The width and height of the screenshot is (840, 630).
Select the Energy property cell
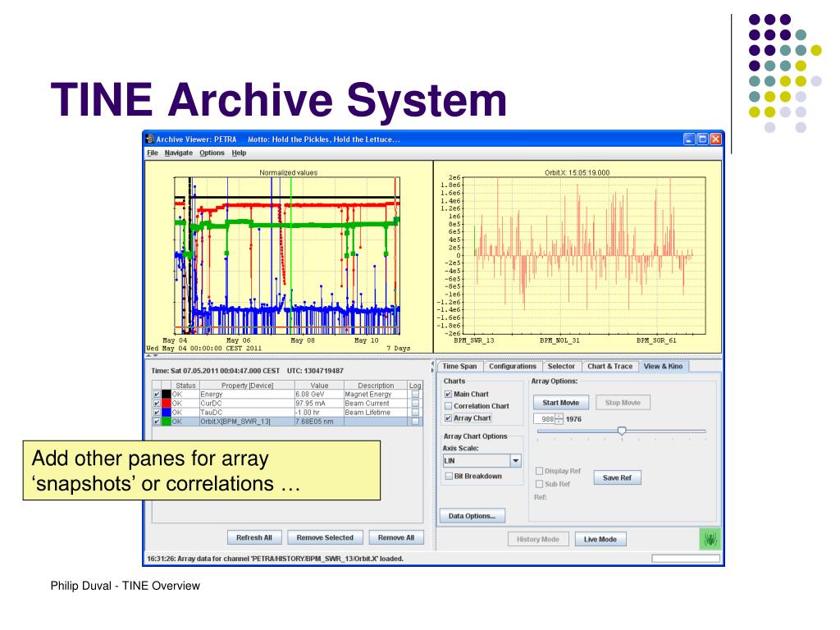247,395
